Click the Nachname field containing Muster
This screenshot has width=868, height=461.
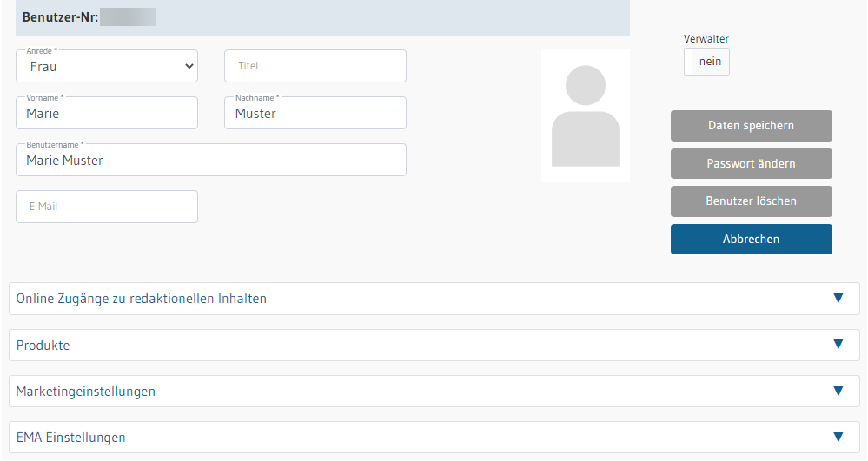coord(315,114)
